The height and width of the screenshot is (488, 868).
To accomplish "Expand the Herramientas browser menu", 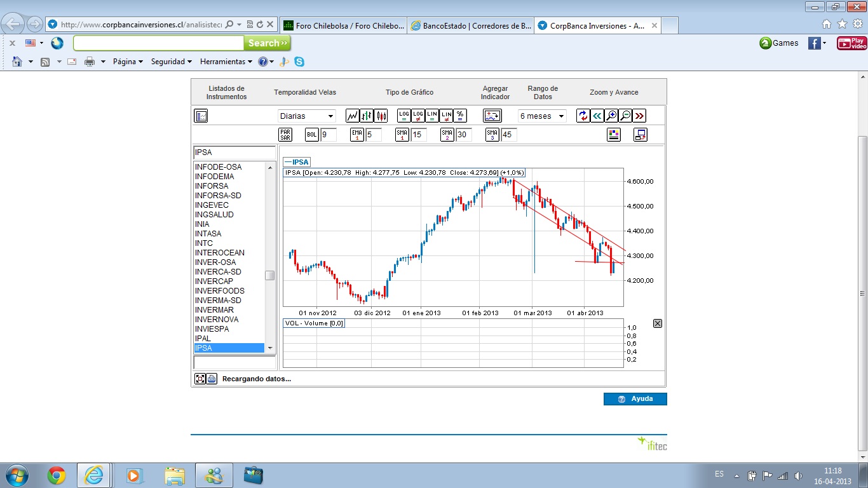I will click(x=227, y=62).
